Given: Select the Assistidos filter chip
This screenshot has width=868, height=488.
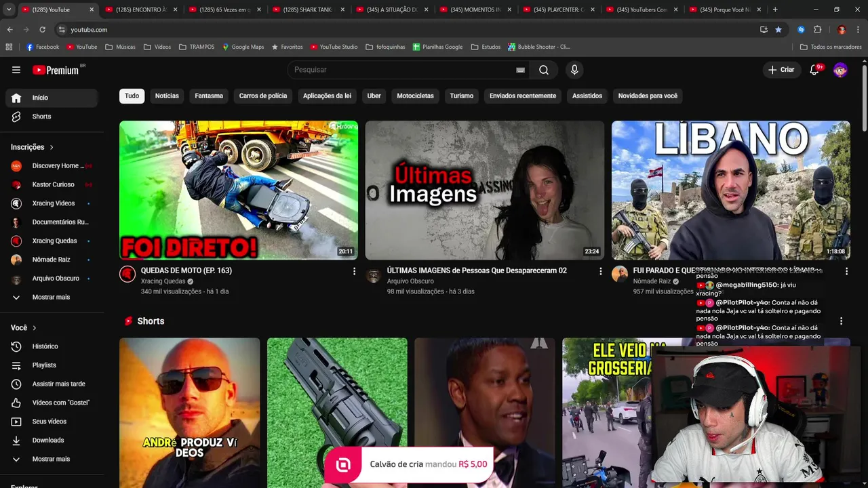Looking at the screenshot, I should click(x=587, y=96).
